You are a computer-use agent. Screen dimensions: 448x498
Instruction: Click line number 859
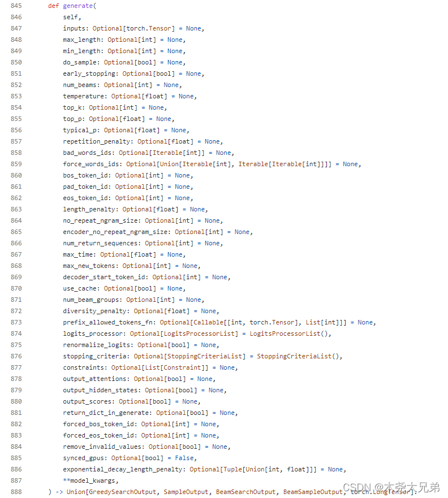(16, 164)
